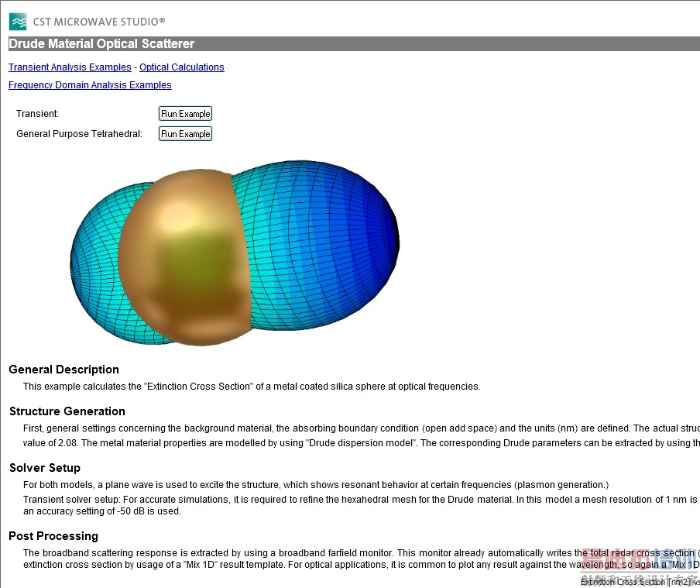
Task: Click the 'General Purpose Tetrahedral:' label
Action: pos(79,133)
